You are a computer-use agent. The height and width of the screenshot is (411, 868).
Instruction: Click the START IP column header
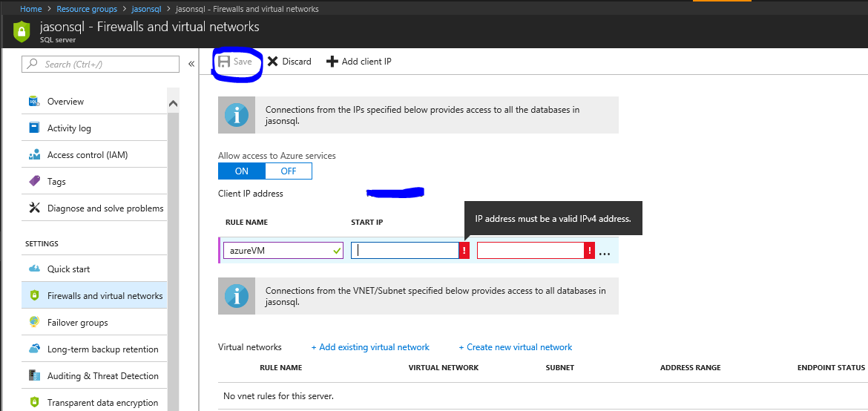367,222
